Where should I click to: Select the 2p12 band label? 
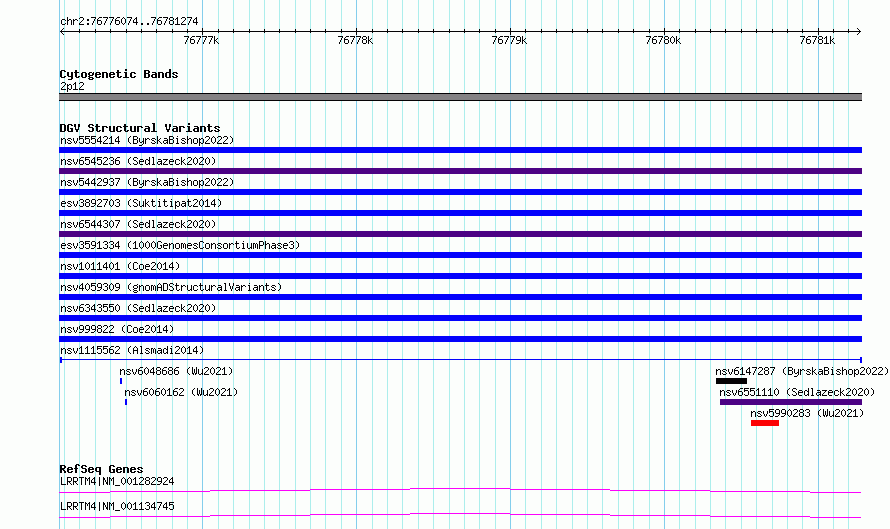click(72, 86)
